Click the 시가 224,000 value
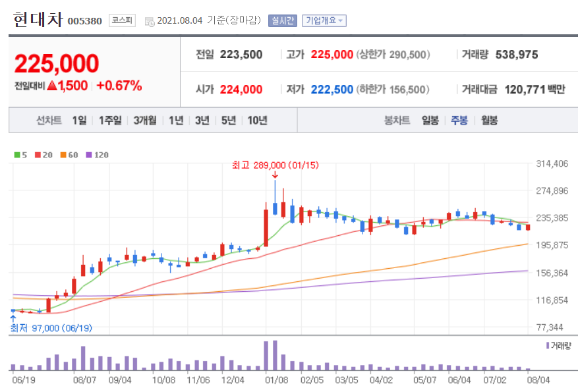 tap(241, 89)
